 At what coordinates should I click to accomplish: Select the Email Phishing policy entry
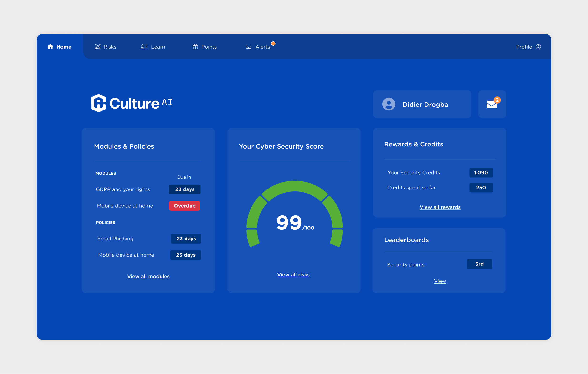coord(115,239)
